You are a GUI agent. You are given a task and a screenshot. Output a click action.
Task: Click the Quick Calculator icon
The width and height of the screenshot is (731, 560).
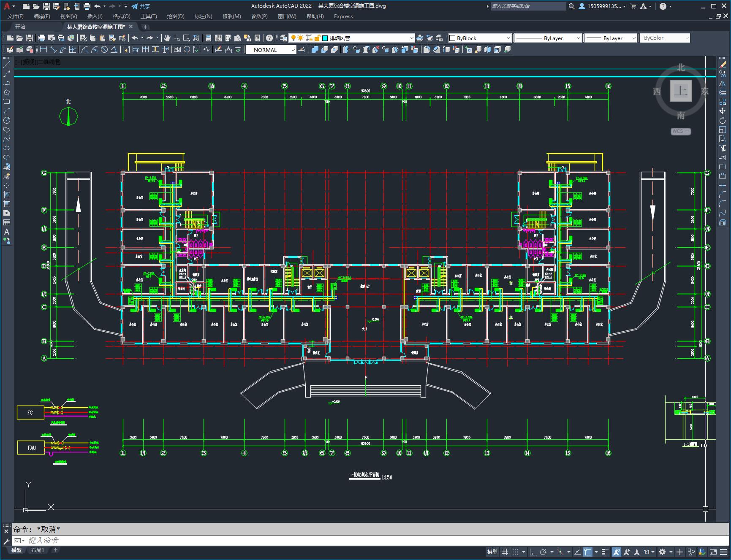pyautogui.click(x=257, y=38)
